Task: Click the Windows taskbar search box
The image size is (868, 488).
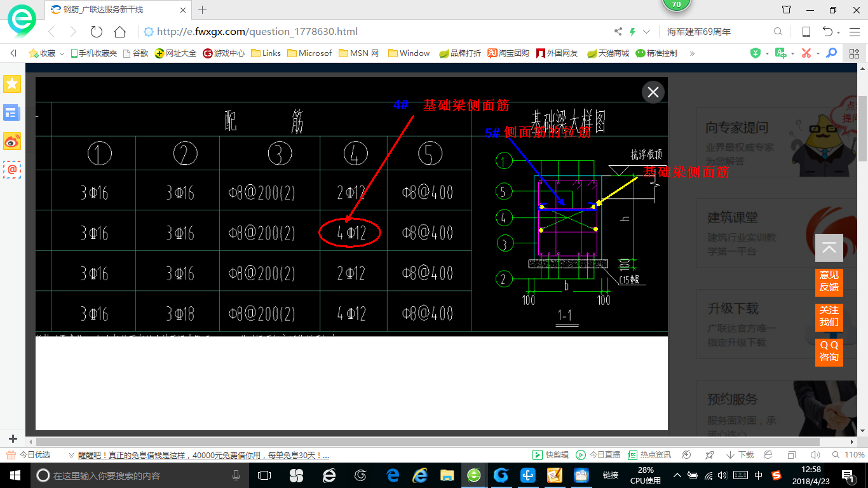Action: click(x=139, y=475)
